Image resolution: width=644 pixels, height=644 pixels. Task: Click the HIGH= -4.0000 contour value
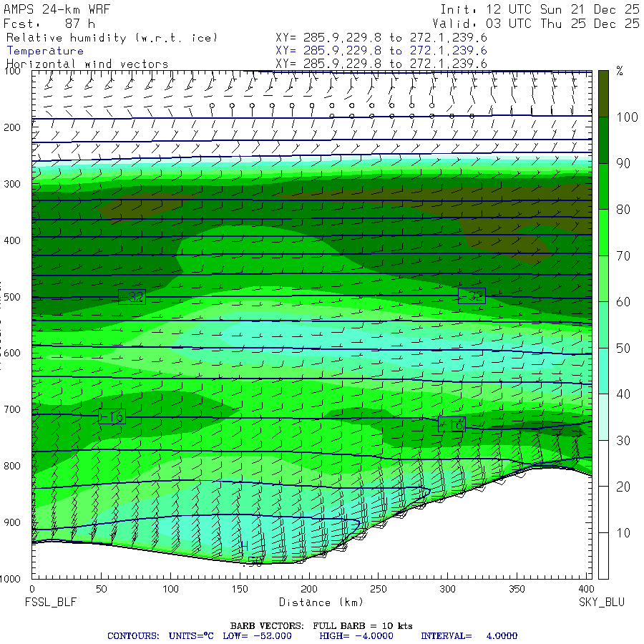point(356,636)
